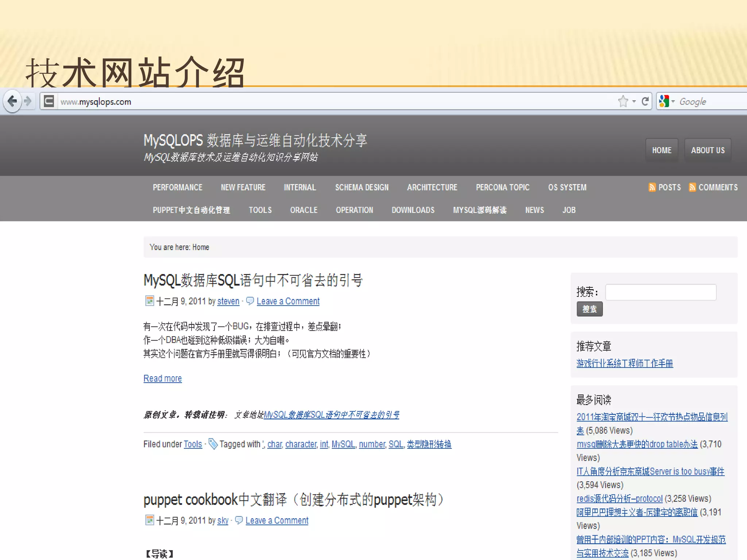
Task: Open the SQL tag link
Action: [x=396, y=444]
